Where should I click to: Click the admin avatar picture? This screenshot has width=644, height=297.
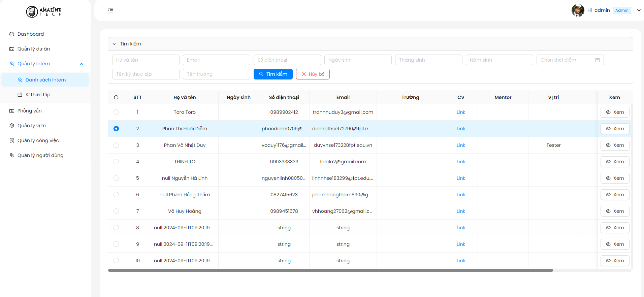tap(578, 10)
